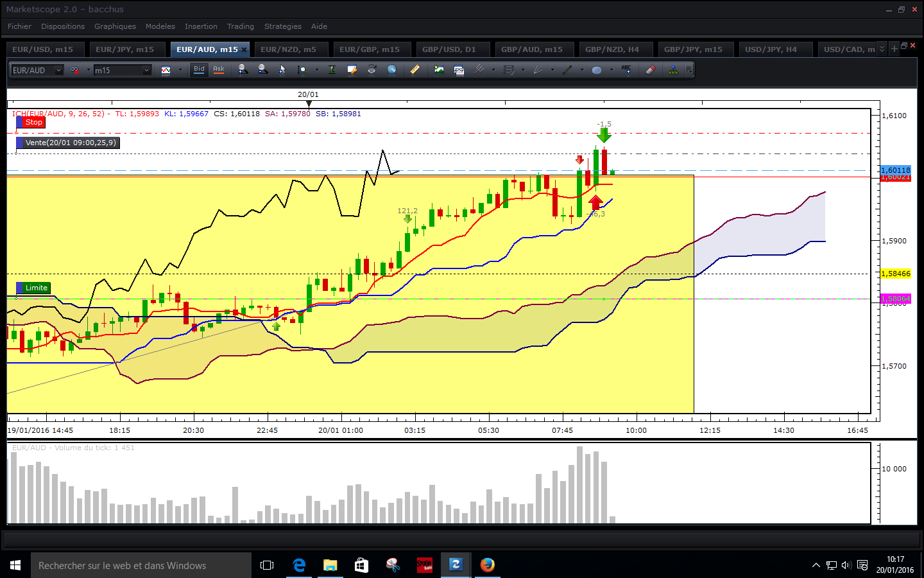The width and height of the screenshot is (924, 578).
Task: Click the network hierarchy tree icon
Action: pos(673,70)
